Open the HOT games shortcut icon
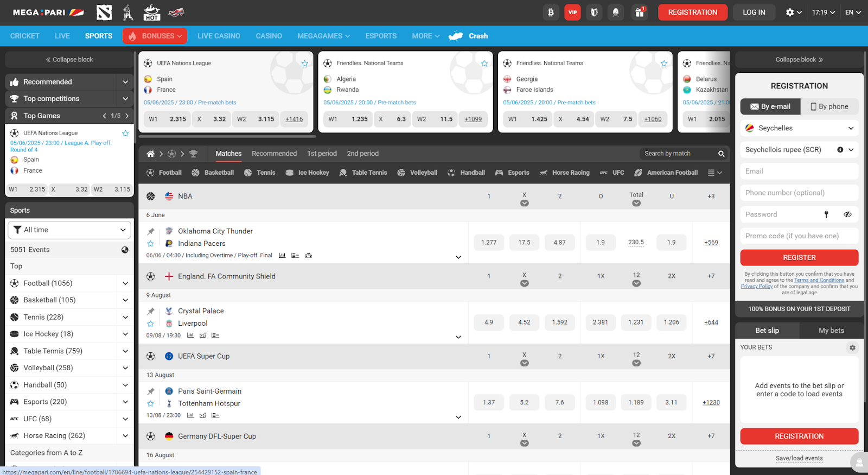The height and width of the screenshot is (475, 868). click(x=151, y=12)
